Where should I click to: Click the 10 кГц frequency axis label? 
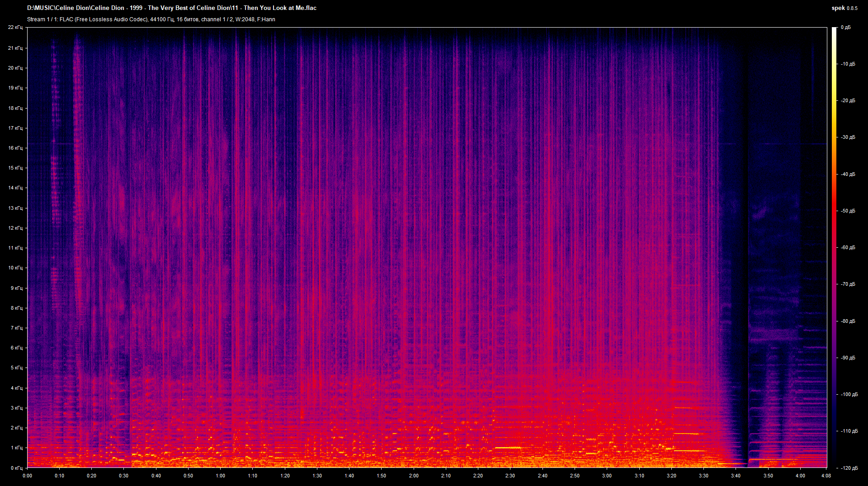(15, 268)
